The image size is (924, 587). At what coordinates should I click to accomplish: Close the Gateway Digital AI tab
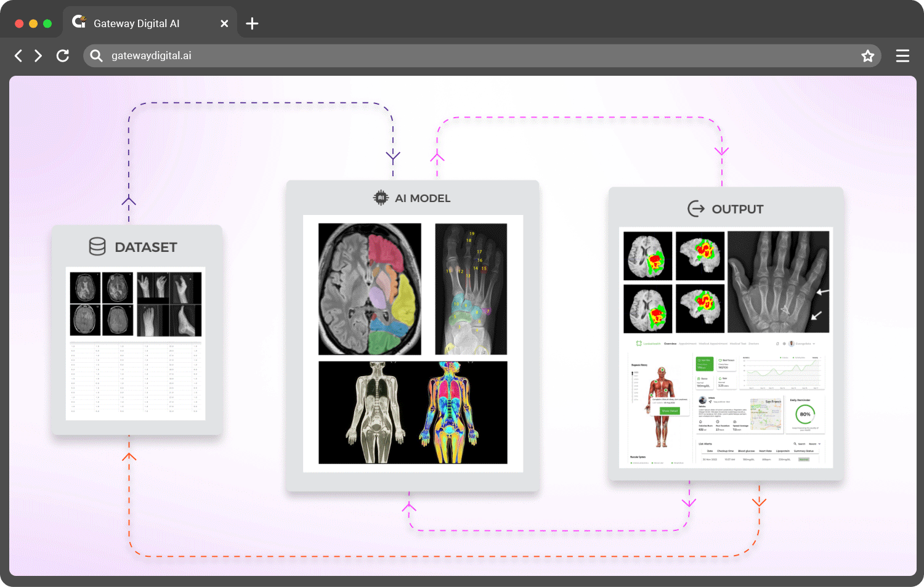click(224, 23)
